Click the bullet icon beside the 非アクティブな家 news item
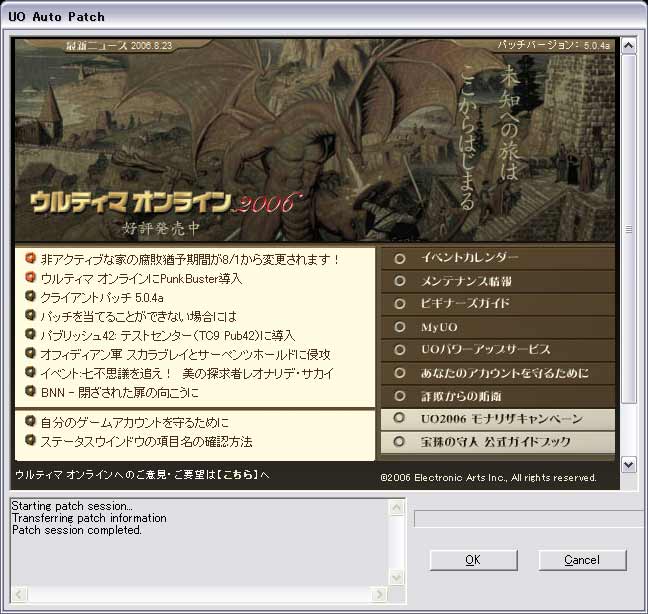Image resolution: width=648 pixels, height=614 pixels. pyautogui.click(x=30, y=259)
